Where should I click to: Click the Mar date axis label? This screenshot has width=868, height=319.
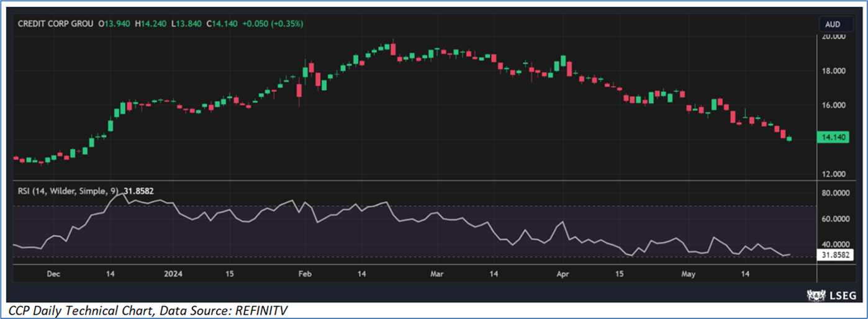[437, 274]
